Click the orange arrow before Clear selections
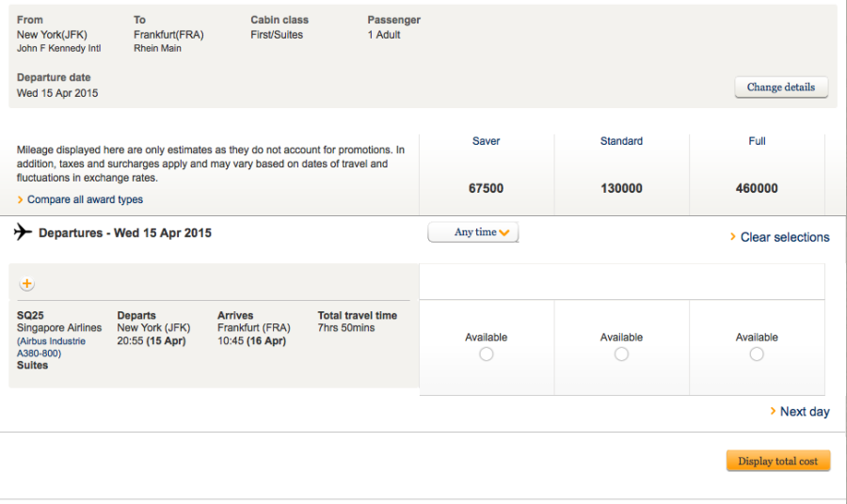Viewport: 847px width, 504px height. click(x=733, y=237)
